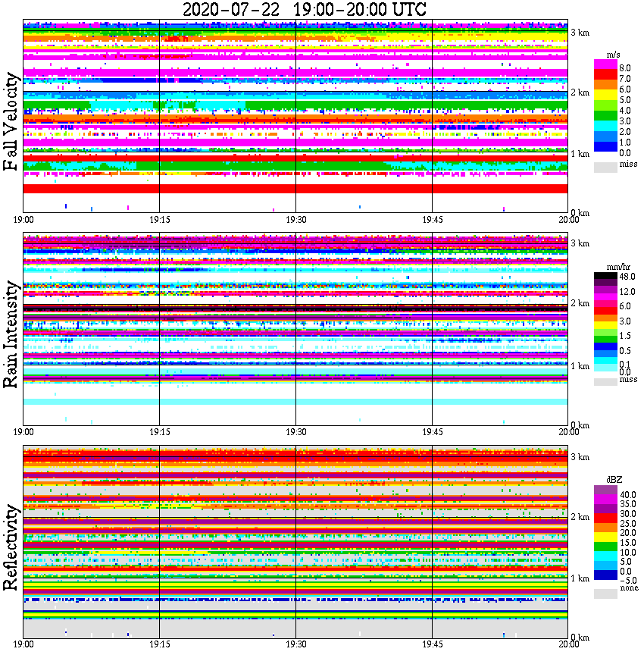Screen dimensions: 644x658
Task: Select '19:15' under the Fall Velocity plot
Action: click(x=160, y=220)
